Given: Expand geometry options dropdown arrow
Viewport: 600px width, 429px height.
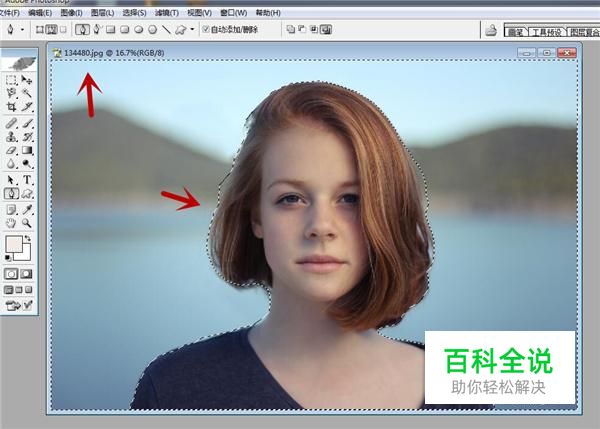Looking at the screenshot, I should [x=192, y=29].
